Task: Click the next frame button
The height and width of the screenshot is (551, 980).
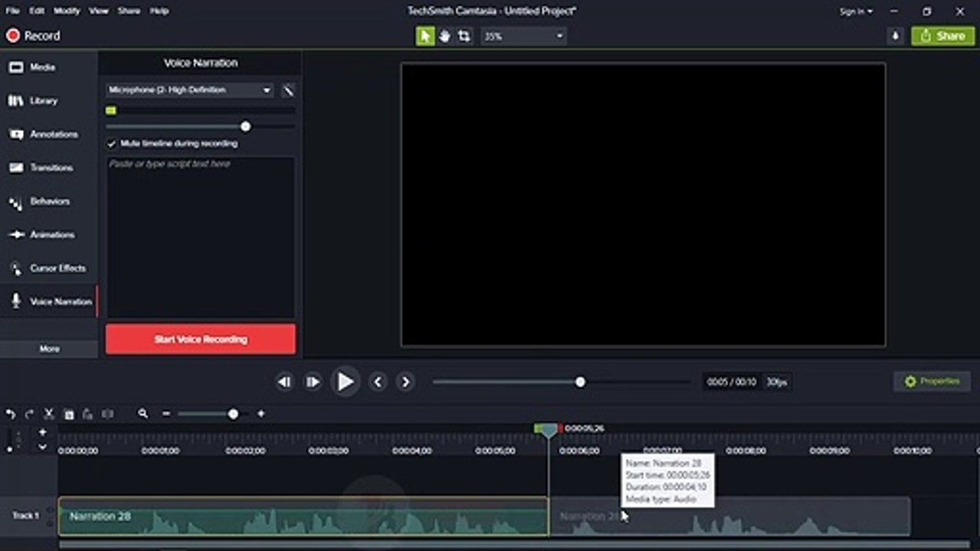Action: [313, 382]
